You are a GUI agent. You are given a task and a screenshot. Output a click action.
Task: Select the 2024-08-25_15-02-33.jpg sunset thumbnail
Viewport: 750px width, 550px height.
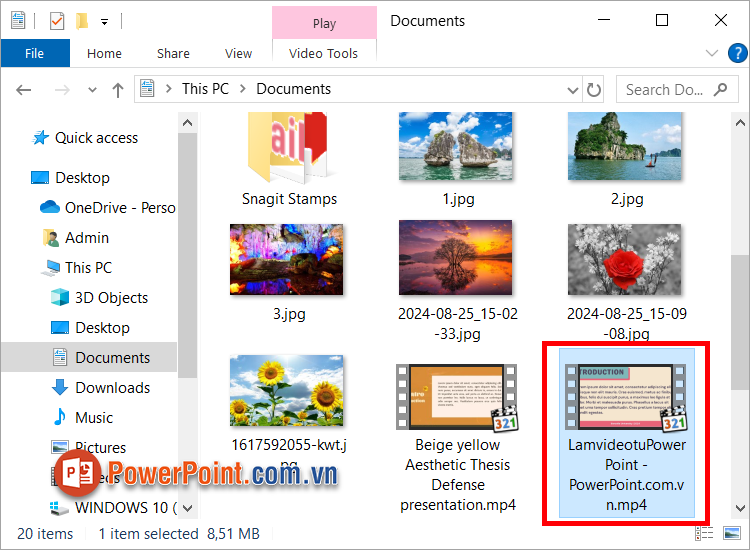(x=456, y=257)
